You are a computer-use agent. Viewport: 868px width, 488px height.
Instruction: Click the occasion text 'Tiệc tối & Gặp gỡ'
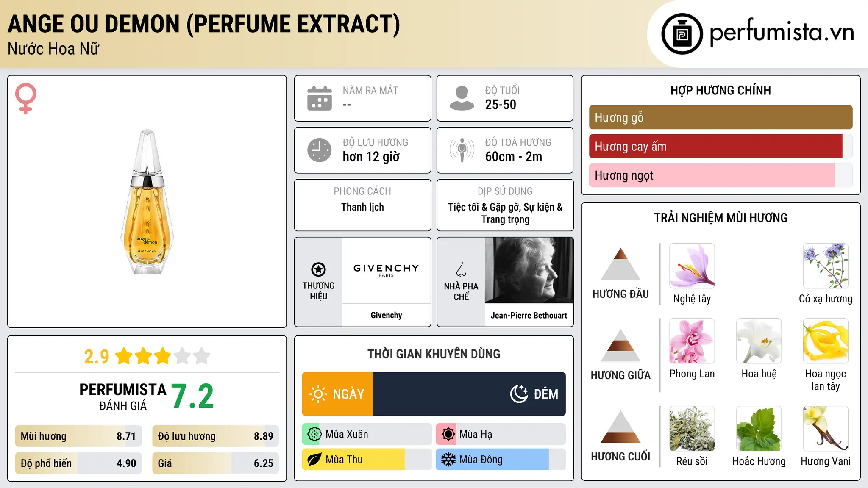pyautogui.click(x=484, y=207)
